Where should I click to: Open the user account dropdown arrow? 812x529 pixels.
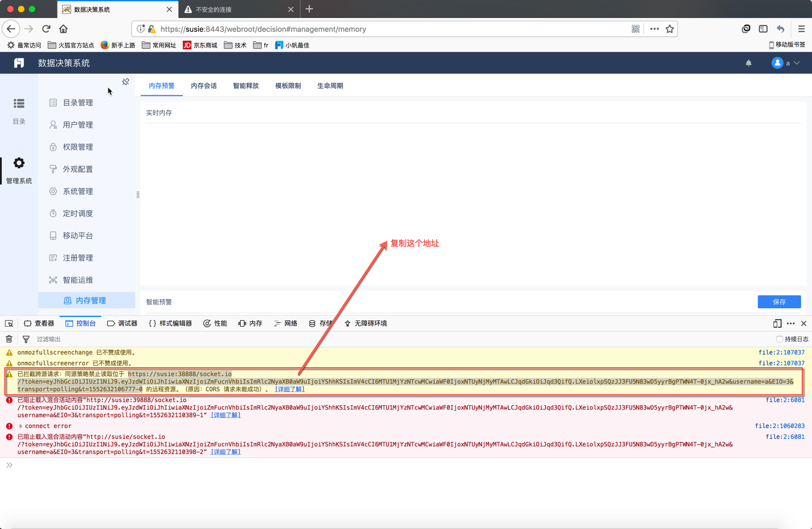[797, 63]
